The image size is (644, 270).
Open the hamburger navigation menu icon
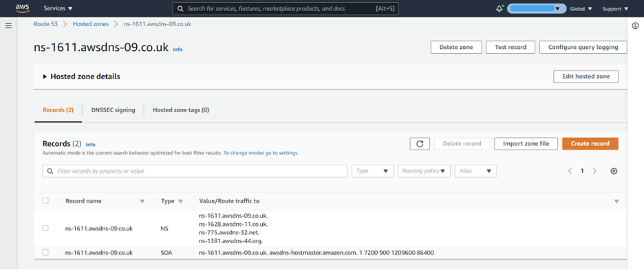coord(9,26)
